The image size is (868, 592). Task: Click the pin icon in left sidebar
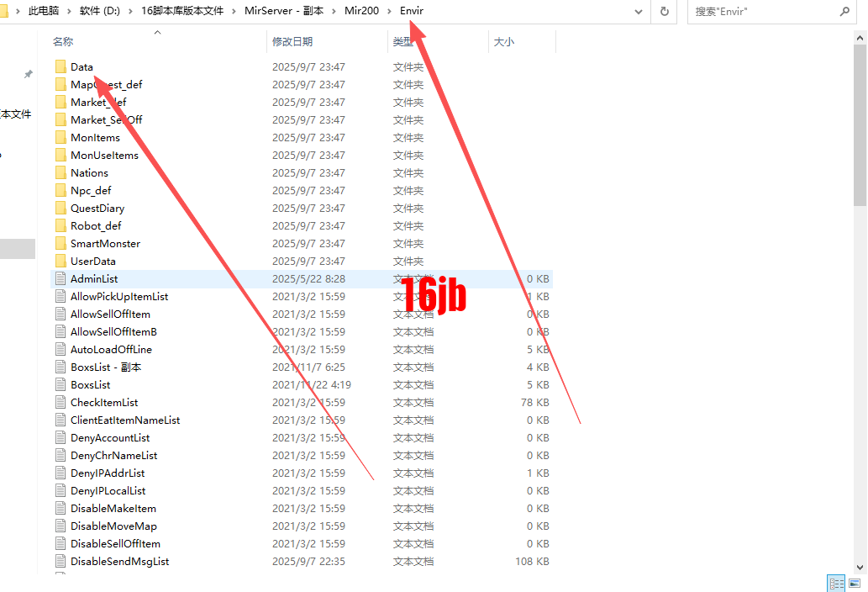point(28,73)
